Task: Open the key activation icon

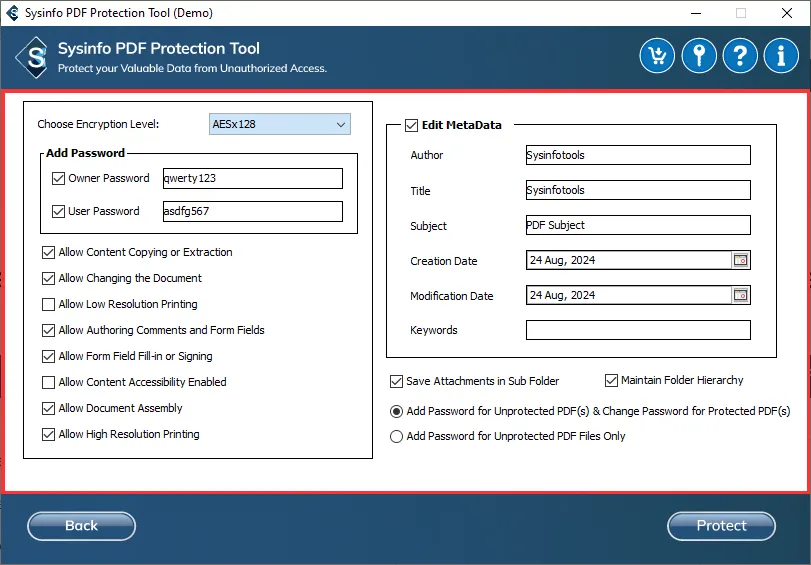Action: pyautogui.click(x=699, y=56)
